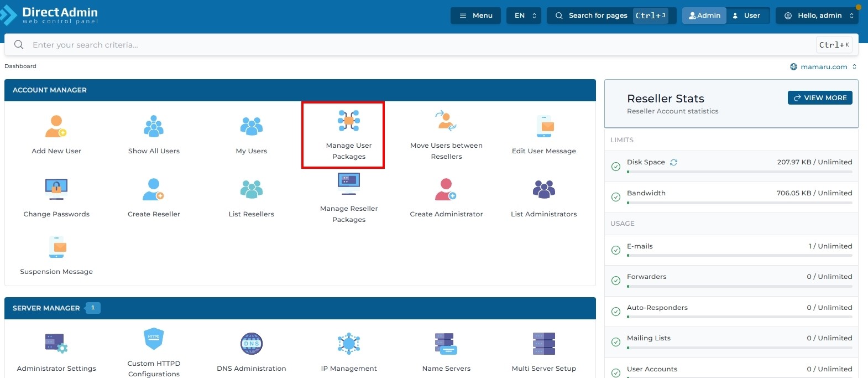Click the Show All Users icon
The height and width of the screenshot is (378, 868).
(x=154, y=127)
